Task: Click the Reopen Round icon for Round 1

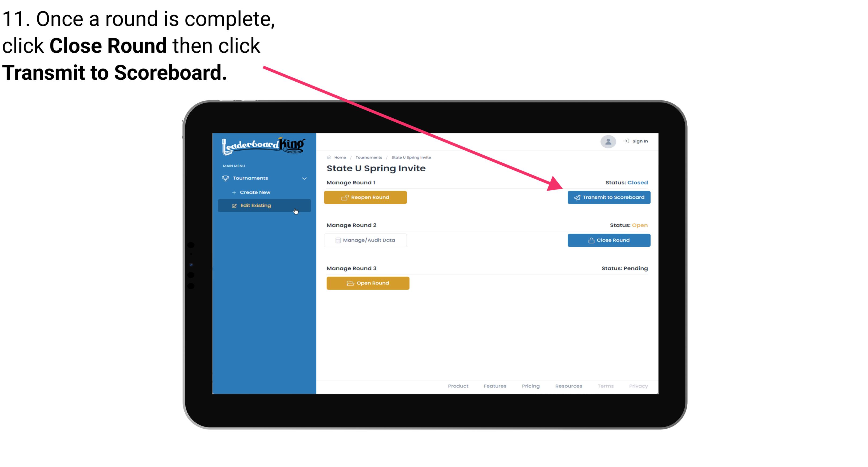Action: 345,197
